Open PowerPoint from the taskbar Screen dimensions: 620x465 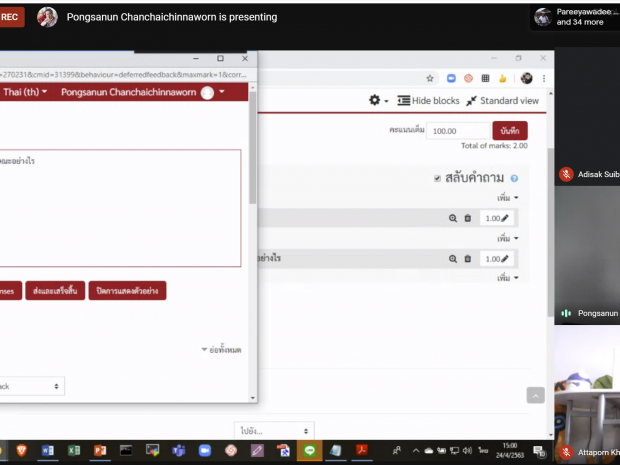pos(98,452)
